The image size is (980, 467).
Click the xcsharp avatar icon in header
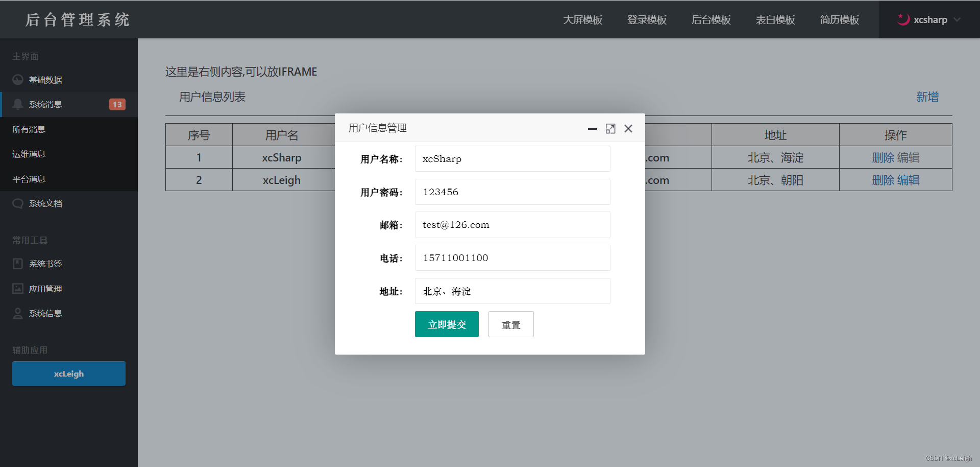tap(903, 19)
